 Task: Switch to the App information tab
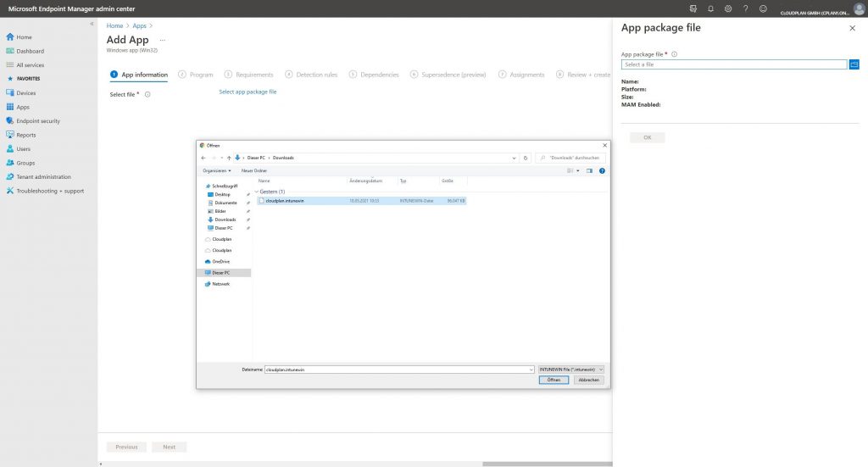pos(139,75)
